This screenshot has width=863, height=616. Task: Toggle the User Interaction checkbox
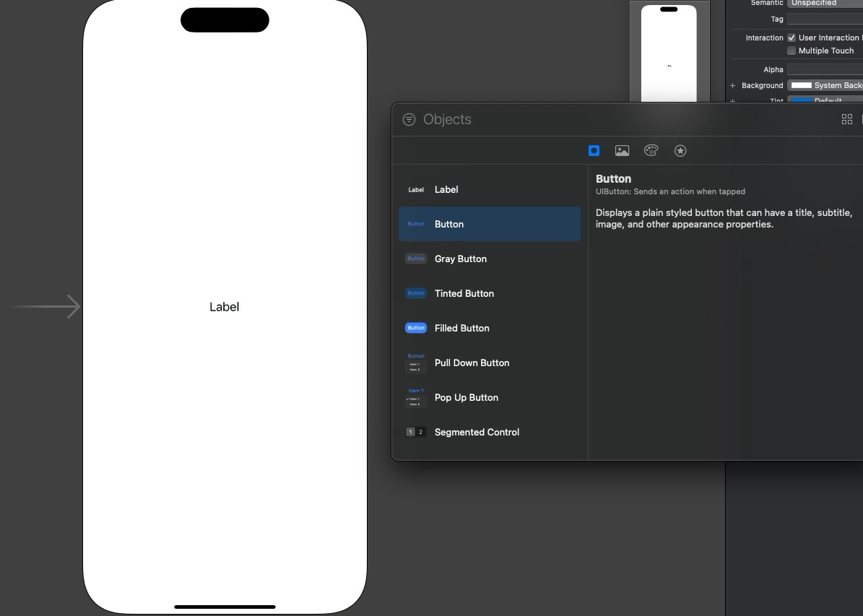[x=792, y=38]
